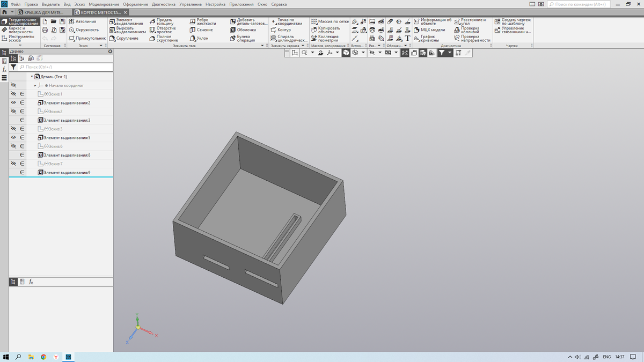Viewport: 644px width, 362px height.
Task: Click the tree search field
Action: [x=64, y=67]
